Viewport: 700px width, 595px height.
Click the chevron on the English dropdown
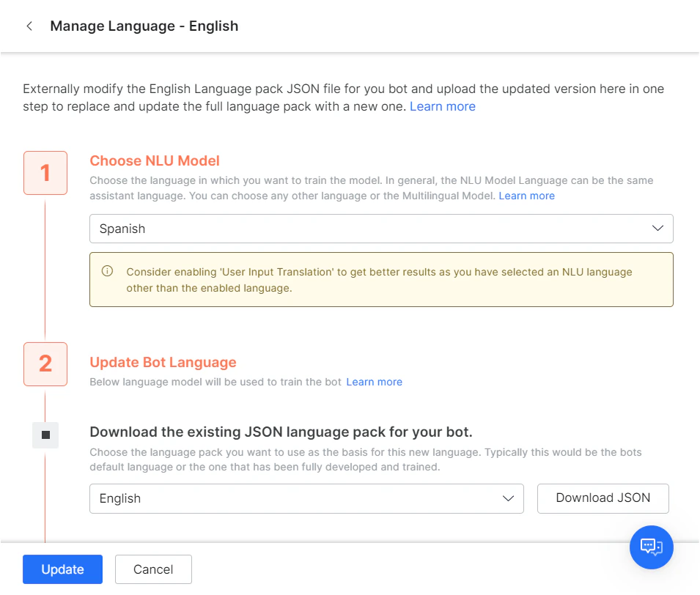click(x=508, y=498)
